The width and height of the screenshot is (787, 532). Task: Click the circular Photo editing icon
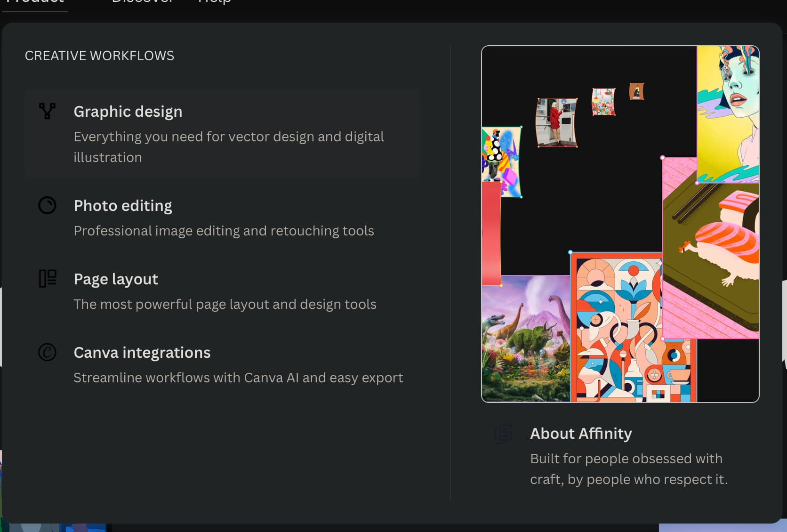point(47,205)
